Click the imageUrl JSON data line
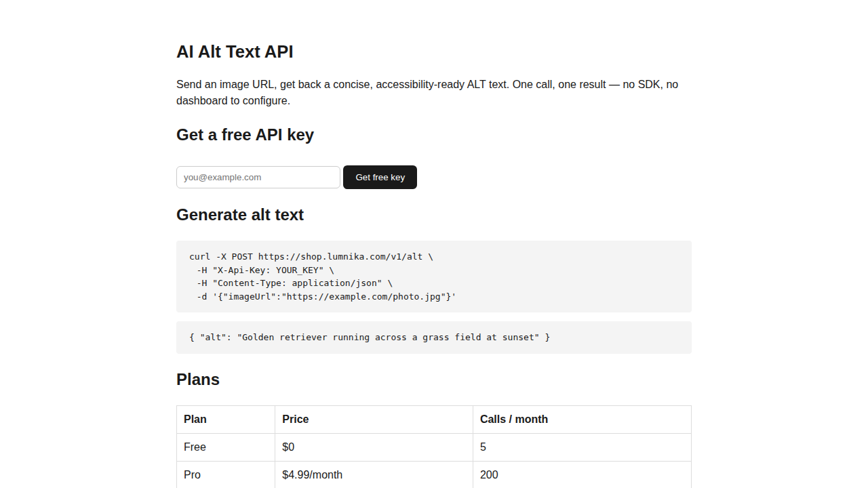The image size is (868, 488). [326, 297]
